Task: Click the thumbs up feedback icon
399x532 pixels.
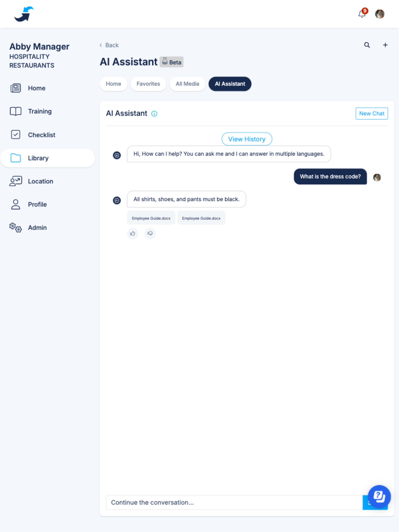Action: click(133, 233)
